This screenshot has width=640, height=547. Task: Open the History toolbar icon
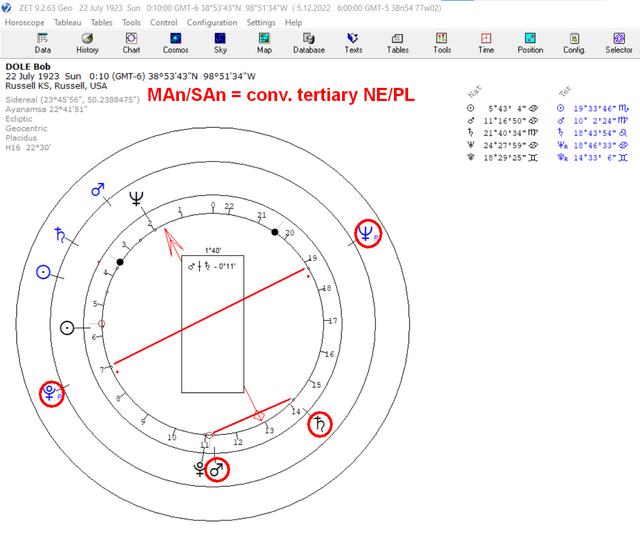tap(87, 44)
